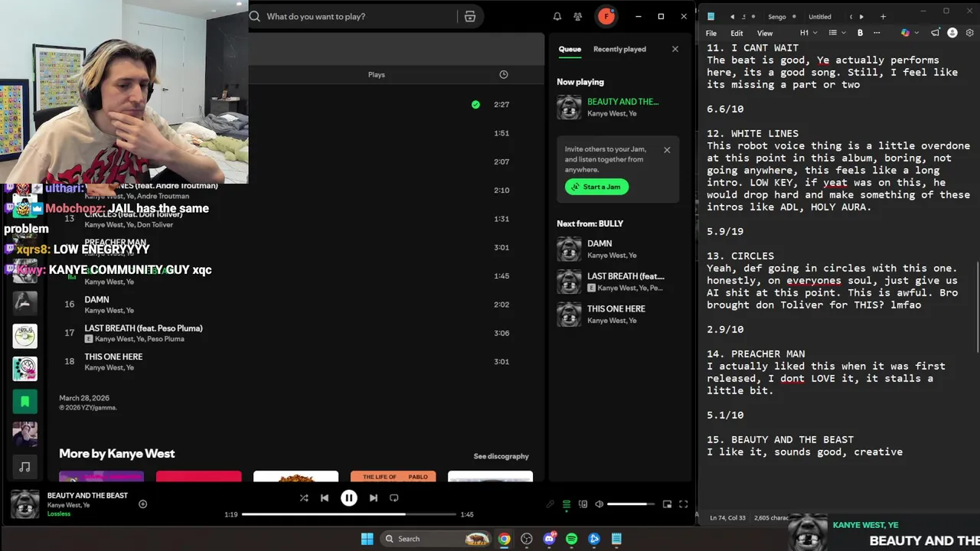Switch to Untitled tab in Notepad
The width and height of the screenshot is (980, 551).
tap(819, 17)
